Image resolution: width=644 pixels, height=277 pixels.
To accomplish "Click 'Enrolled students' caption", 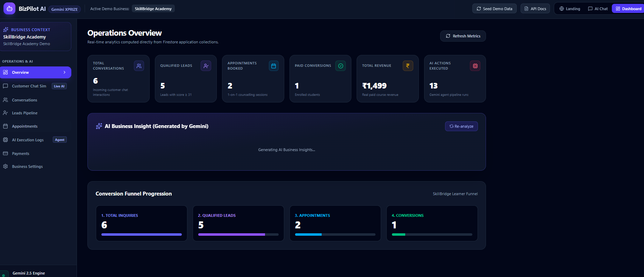I will pos(307,95).
